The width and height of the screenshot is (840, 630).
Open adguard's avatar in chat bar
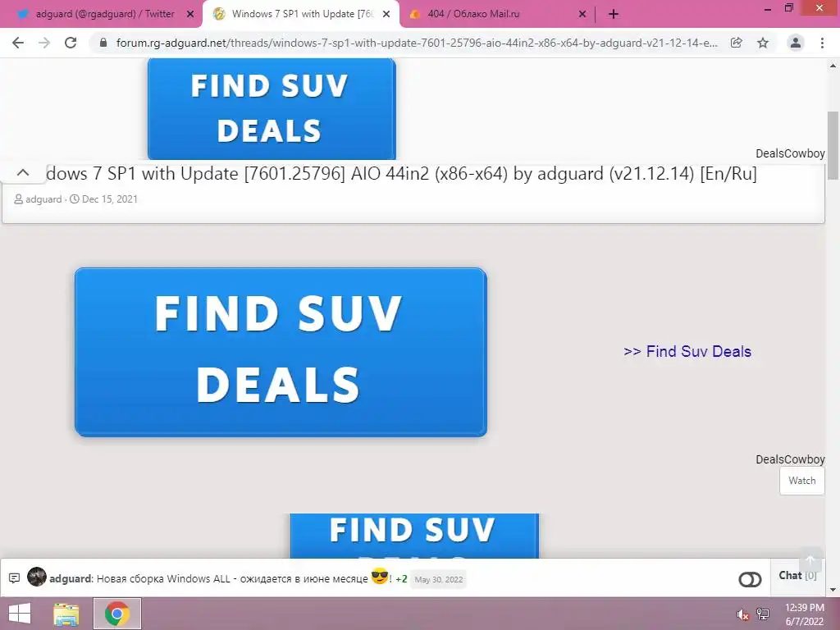(x=37, y=577)
